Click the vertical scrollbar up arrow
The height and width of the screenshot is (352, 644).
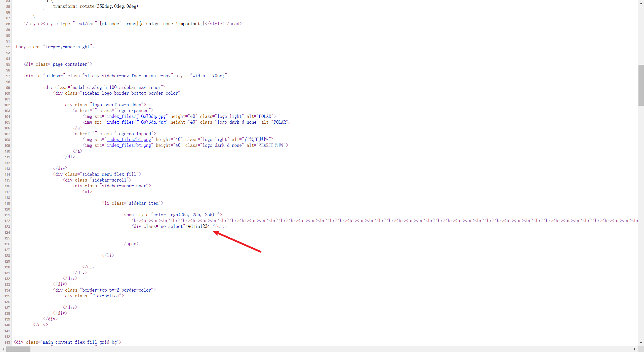641,3
